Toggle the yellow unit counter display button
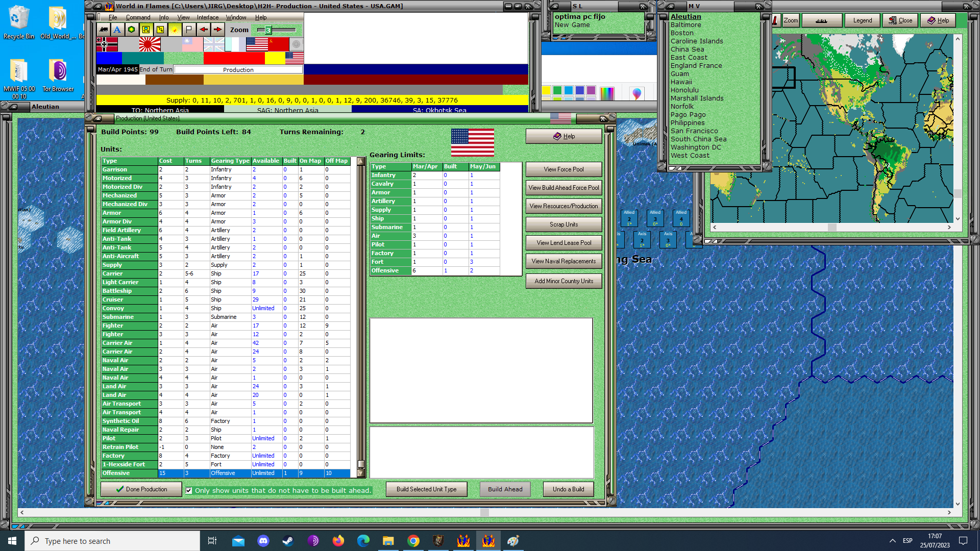The width and height of the screenshot is (980, 551). pos(146,30)
